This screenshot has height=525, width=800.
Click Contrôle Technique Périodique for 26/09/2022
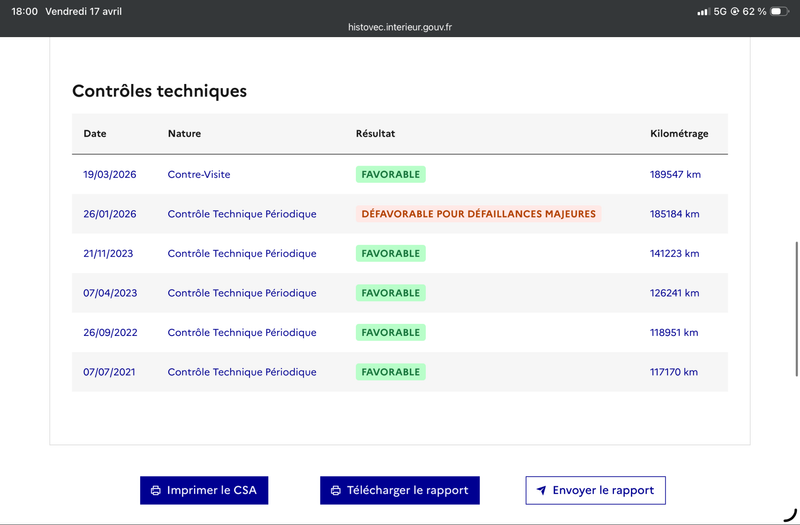tap(242, 333)
